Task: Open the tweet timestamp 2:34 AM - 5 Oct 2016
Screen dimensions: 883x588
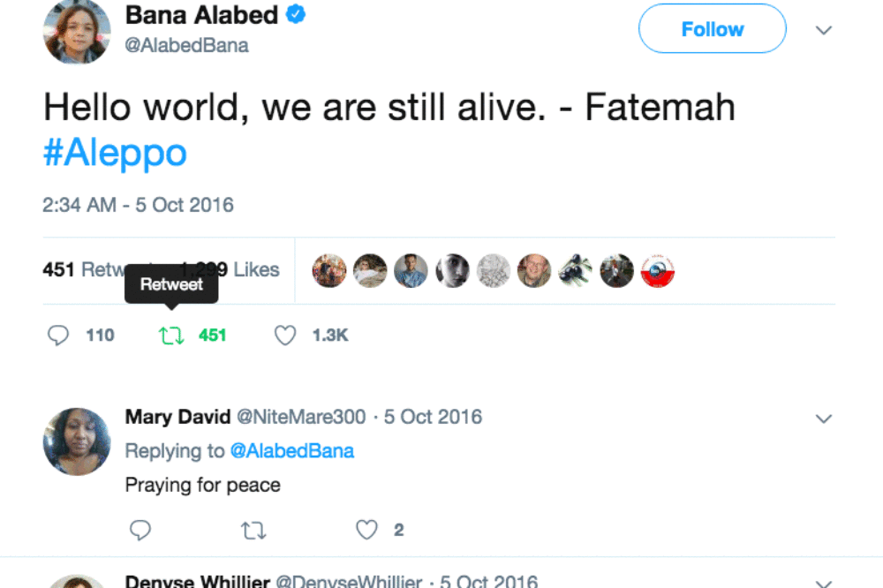Action: pos(138,205)
